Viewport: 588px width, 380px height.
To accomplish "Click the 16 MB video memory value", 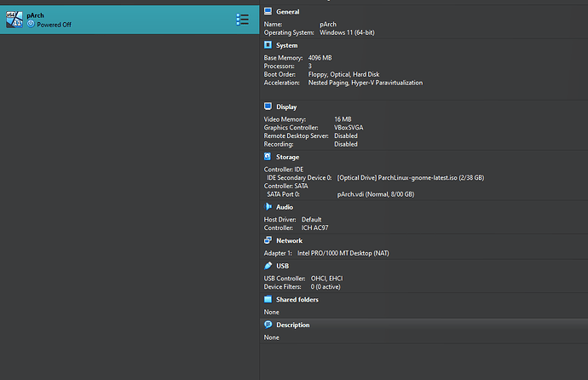I will click(x=343, y=119).
